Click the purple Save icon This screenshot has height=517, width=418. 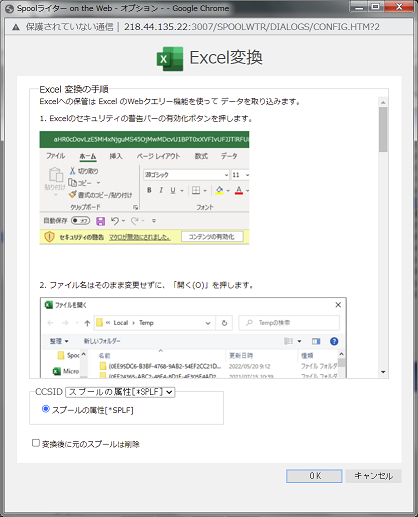click(x=100, y=221)
